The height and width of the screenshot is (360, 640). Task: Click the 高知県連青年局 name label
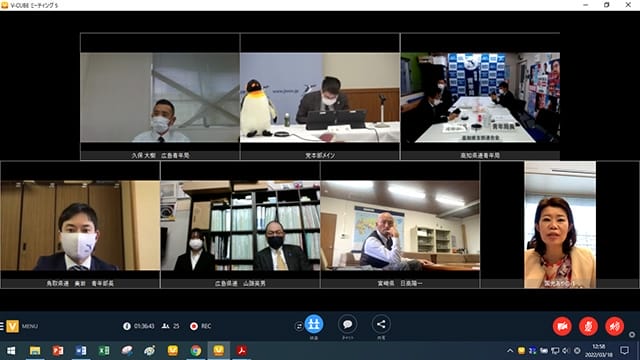pyautogui.click(x=480, y=156)
